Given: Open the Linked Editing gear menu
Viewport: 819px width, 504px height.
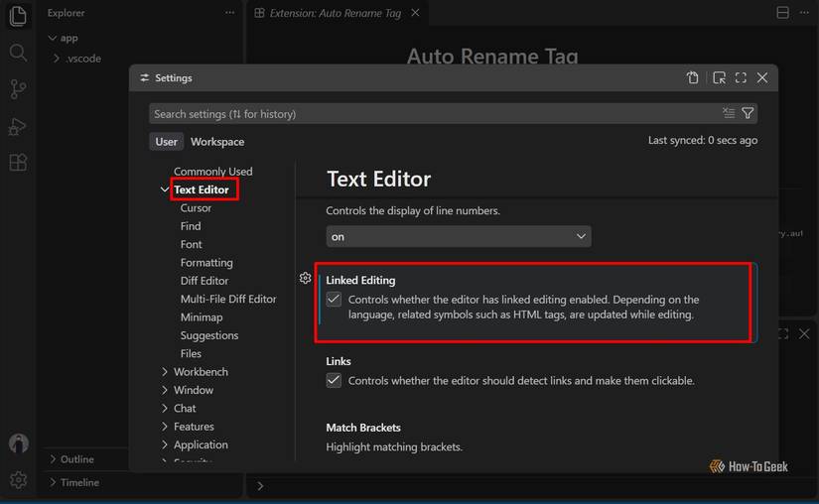Looking at the screenshot, I should pos(306,278).
